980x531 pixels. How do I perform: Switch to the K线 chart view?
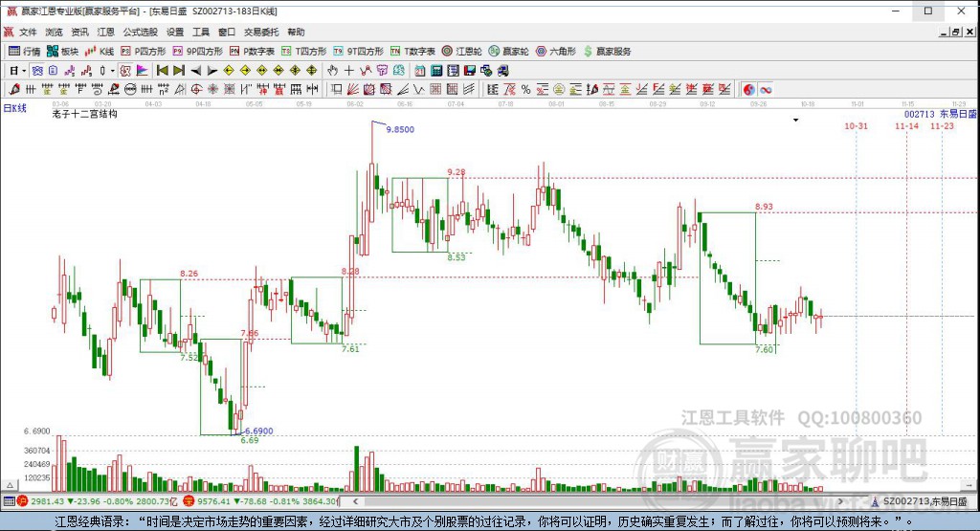point(100,52)
